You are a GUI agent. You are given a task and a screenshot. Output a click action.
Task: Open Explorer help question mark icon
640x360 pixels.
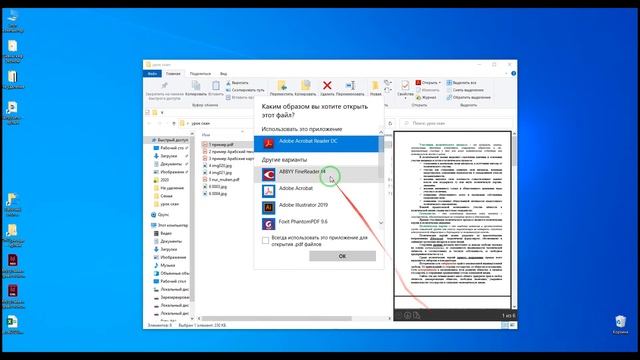point(513,73)
